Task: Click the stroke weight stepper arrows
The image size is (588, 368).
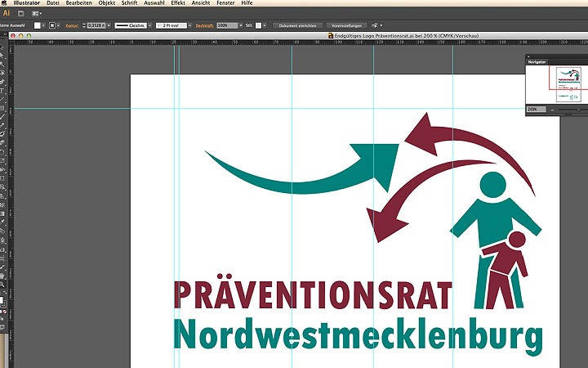Action: 84,25
